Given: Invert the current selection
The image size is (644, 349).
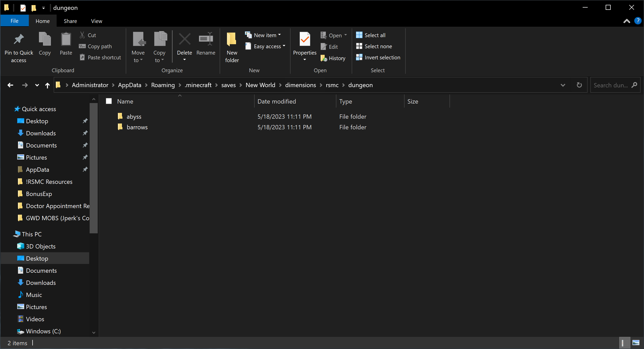Looking at the screenshot, I should click(x=378, y=57).
